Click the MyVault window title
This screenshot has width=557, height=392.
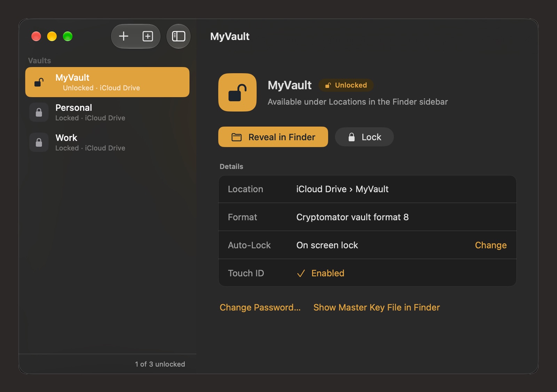(230, 37)
